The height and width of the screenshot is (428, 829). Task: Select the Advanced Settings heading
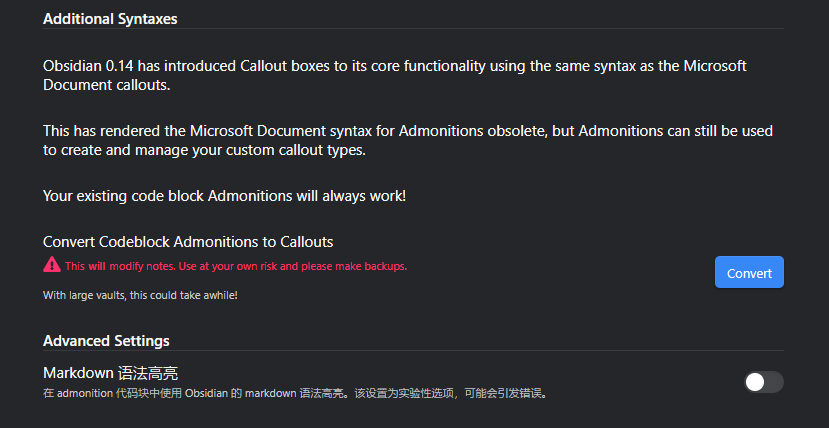click(106, 341)
